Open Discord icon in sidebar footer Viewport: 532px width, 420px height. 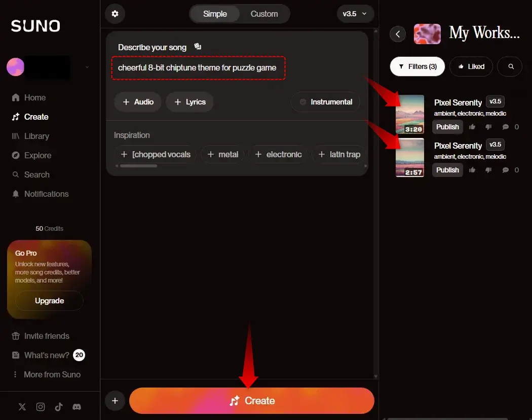pos(77,406)
